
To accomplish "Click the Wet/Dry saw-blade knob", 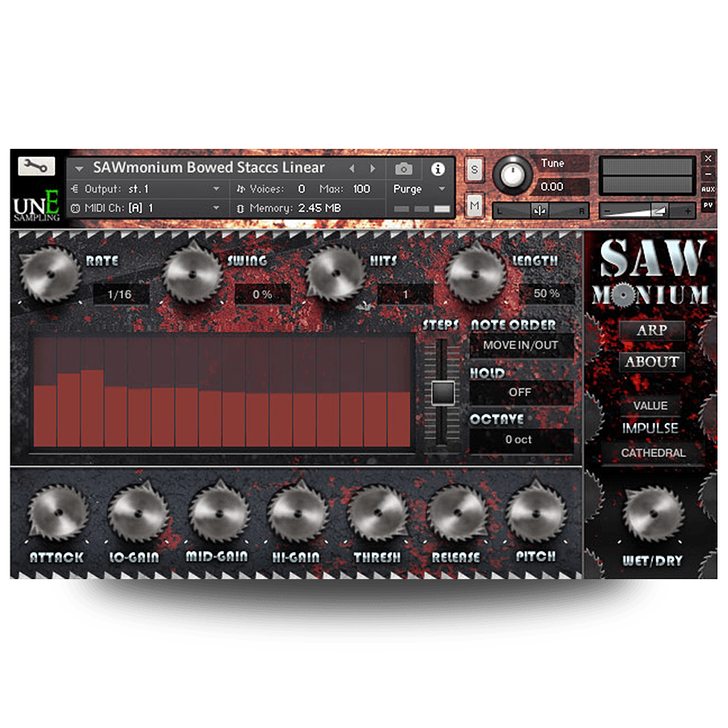I will pyautogui.click(x=653, y=514).
